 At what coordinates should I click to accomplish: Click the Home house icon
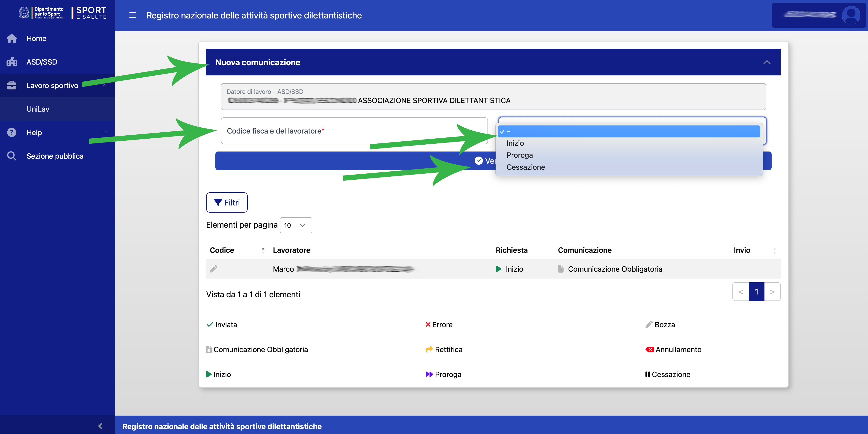pyautogui.click(x=12, y=39)
